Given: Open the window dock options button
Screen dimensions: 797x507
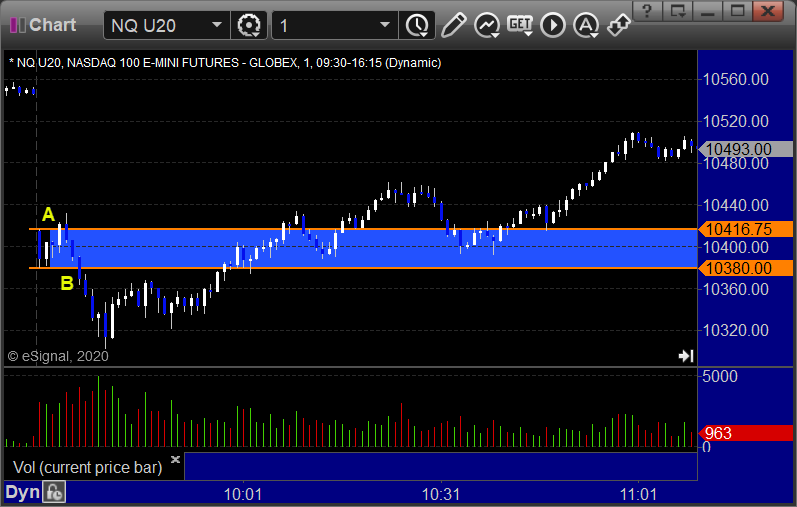Looking at the screenshot, I should coord(678,10).
